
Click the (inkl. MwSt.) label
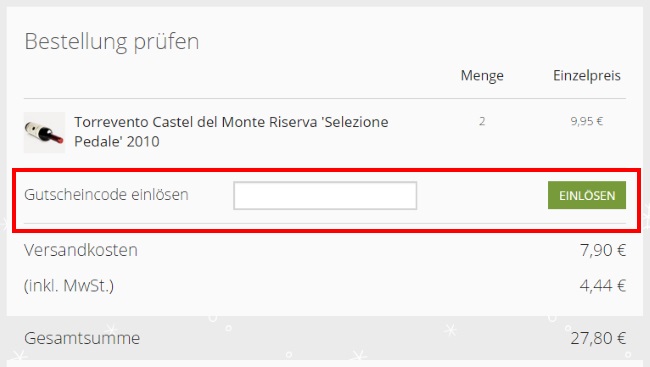[69, 286]
